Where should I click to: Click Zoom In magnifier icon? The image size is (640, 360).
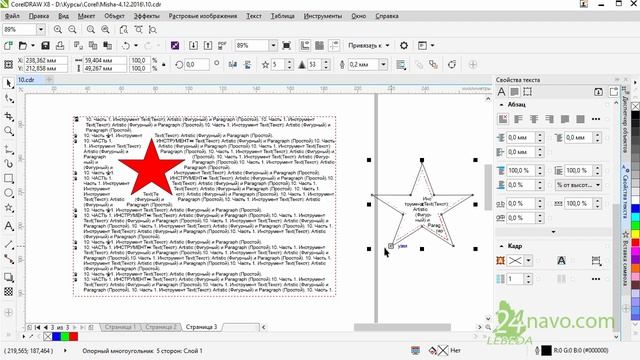(x=58, y=30)
